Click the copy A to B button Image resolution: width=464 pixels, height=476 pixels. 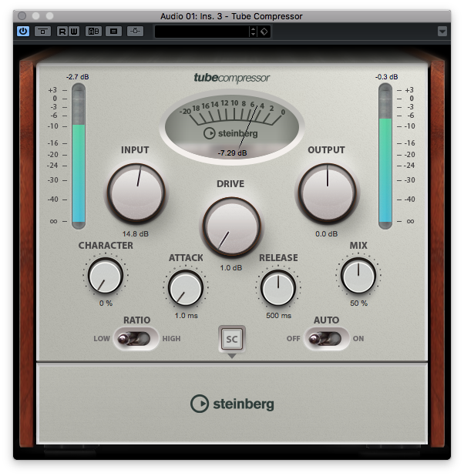coord(113,32)
